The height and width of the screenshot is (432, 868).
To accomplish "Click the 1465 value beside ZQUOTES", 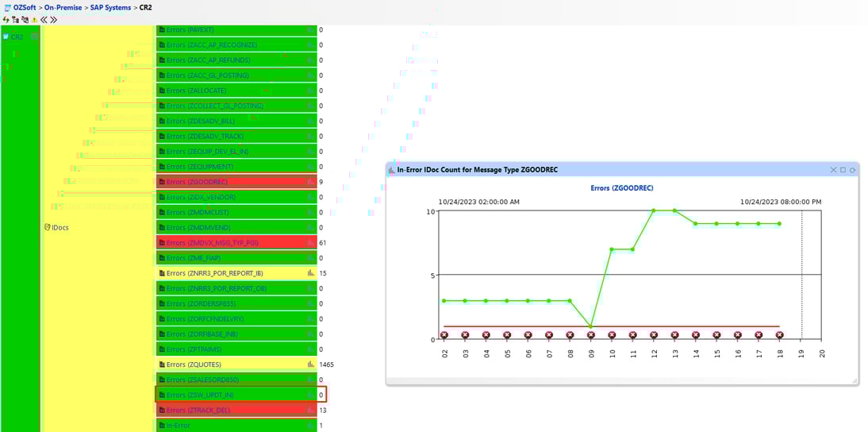I will [327, 364].
